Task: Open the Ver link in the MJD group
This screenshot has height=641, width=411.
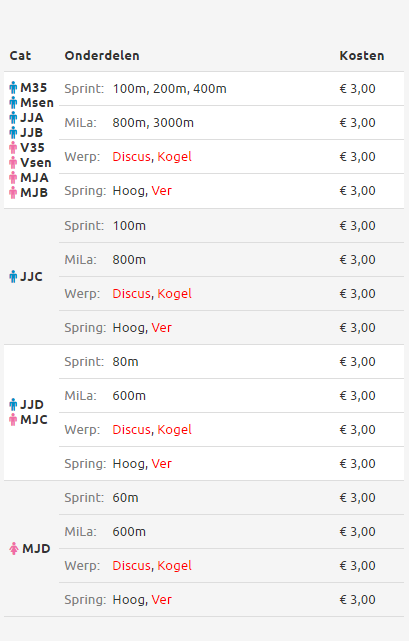Action: point(162,600)
